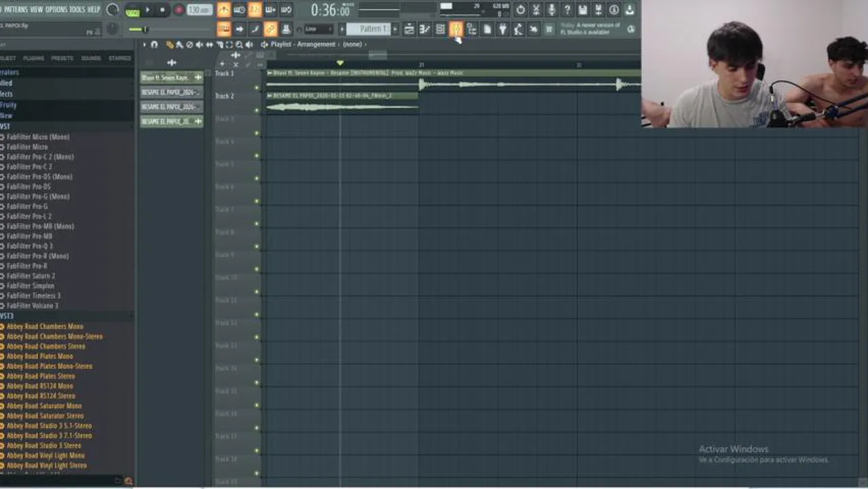
Task: Click the tempo display field
Action: pos(200,10)
